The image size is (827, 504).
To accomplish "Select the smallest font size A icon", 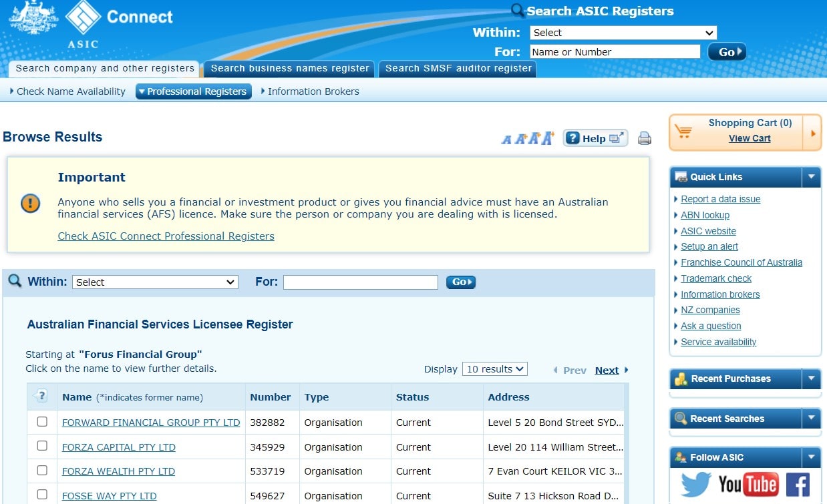I will click(x=506, y=140).
